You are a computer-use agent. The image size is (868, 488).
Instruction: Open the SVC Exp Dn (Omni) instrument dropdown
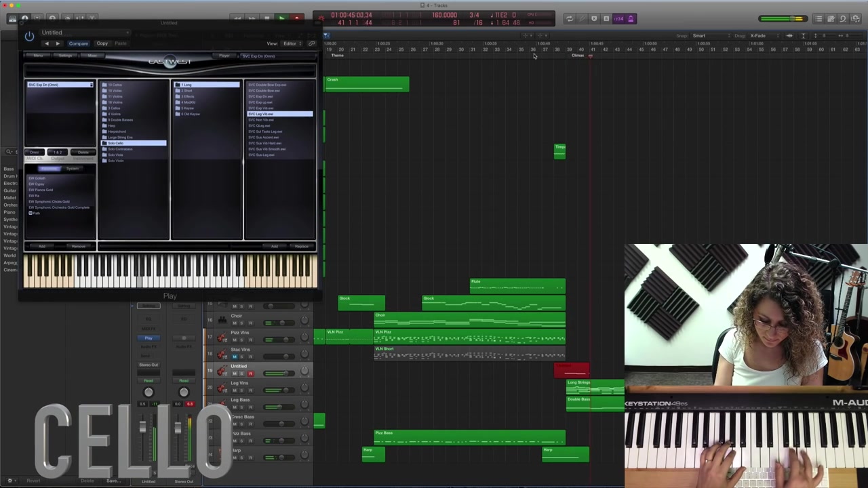tap(276, 56)
